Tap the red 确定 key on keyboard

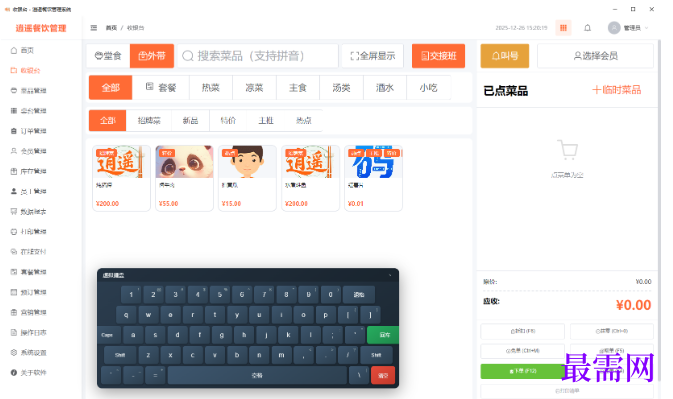click(x=383, y=375)
